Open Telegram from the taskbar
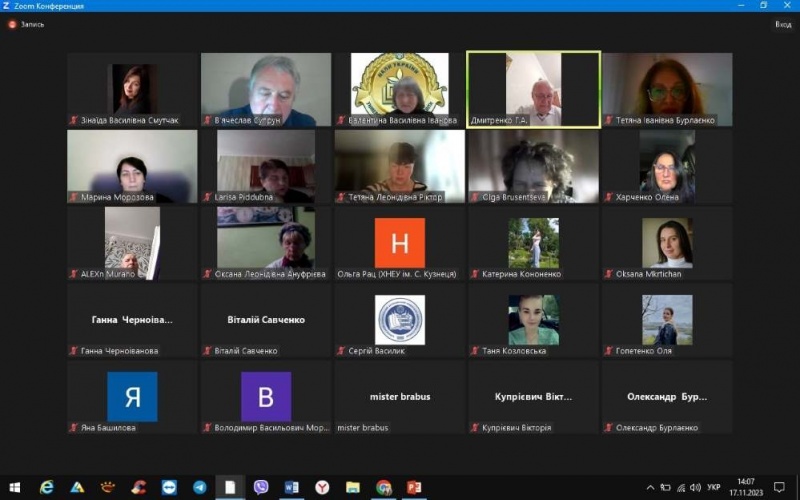Screen dimensions: 800x500 (200, 487)
